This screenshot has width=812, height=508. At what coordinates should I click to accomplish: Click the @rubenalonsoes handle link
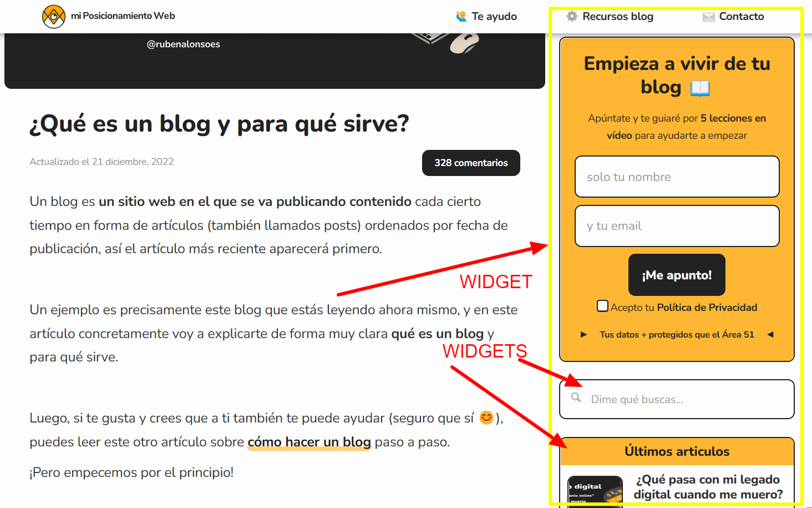click(184, 44)
